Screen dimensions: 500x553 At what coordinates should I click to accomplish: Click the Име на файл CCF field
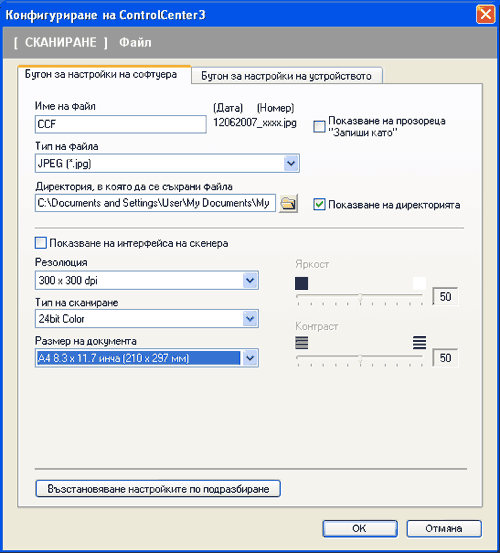tap(121, 124)
